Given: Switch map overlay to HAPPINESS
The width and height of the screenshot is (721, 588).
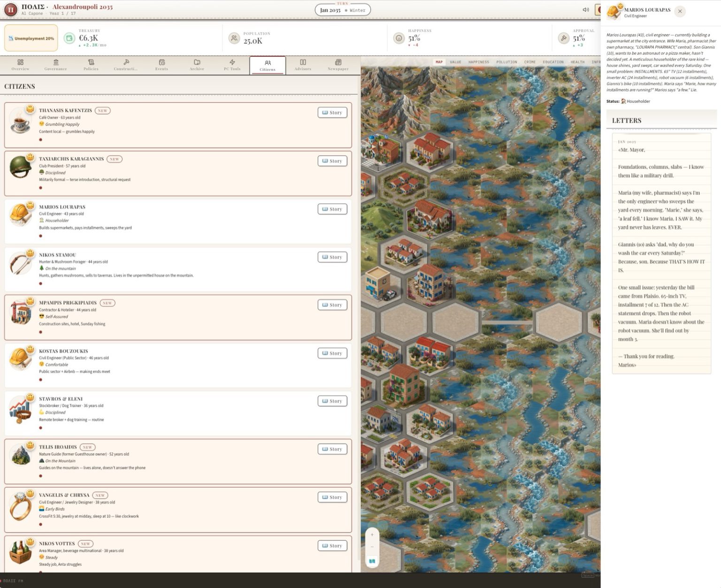Looking at the screenshot, I should 479,62.
